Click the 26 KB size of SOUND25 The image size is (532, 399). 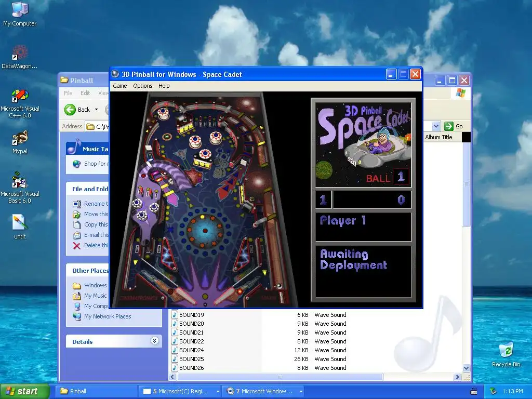[x=301, y=359]
